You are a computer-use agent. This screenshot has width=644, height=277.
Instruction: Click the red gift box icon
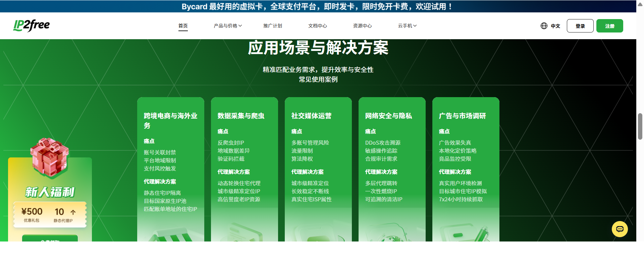[x=49, y=157]
